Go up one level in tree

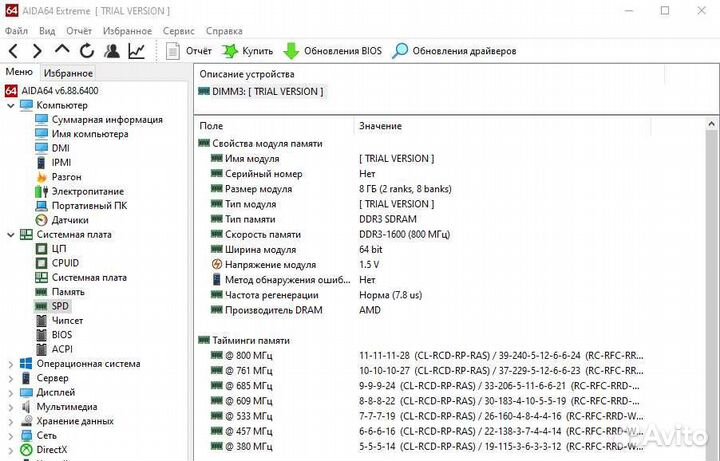[x=62, y=50]
